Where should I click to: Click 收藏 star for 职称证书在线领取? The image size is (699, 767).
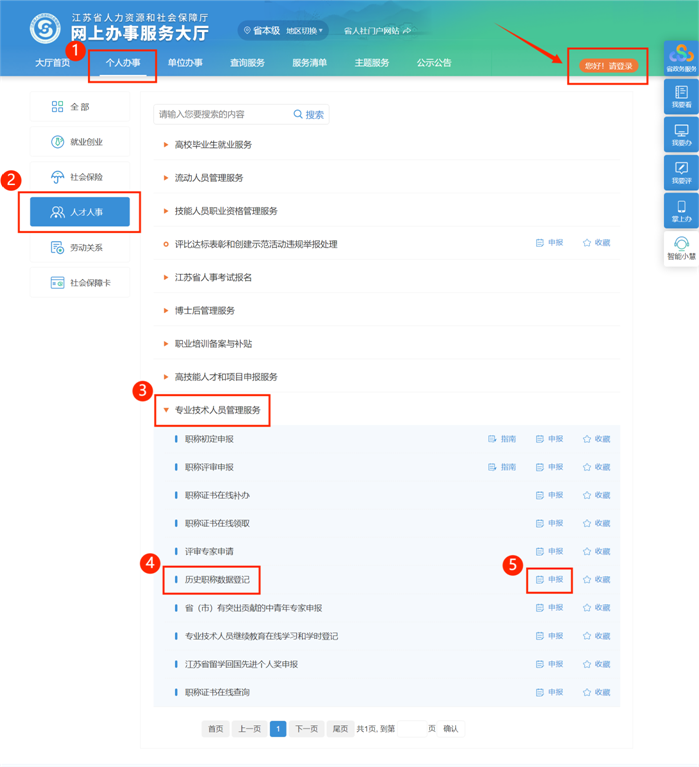(597, 523)
